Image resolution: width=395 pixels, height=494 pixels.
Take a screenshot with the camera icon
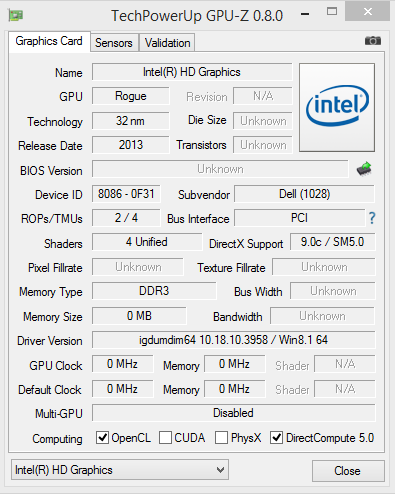pos(373,41)
